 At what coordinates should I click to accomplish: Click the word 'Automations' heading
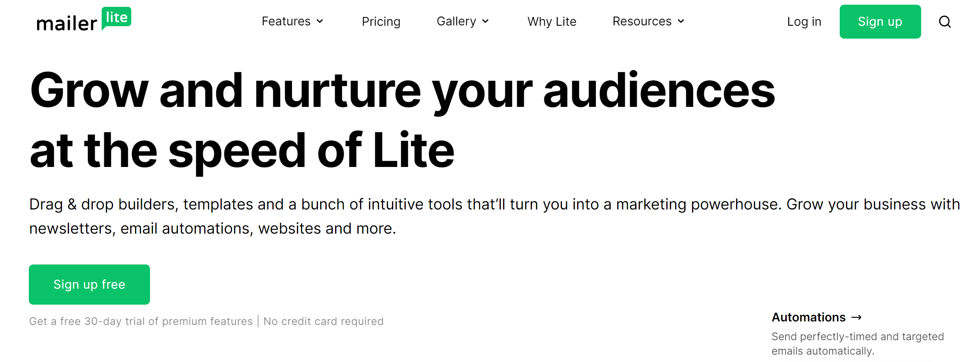(808, 317)
